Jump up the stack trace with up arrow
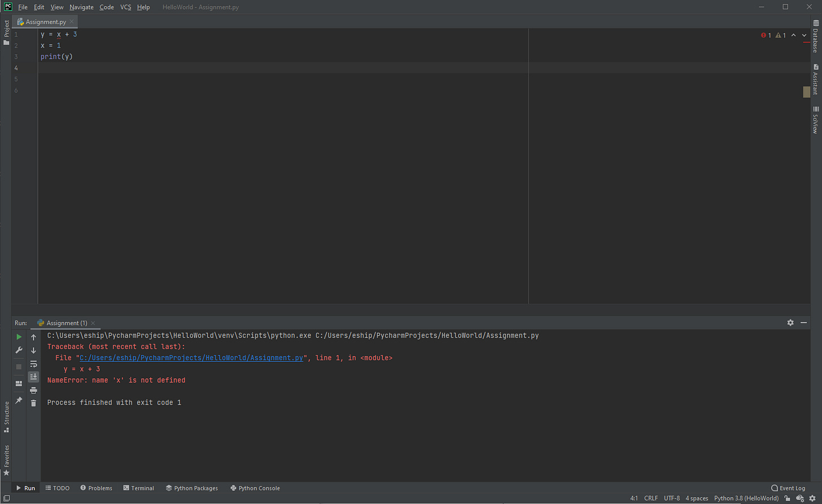822x504 pixels. point(33,337)
